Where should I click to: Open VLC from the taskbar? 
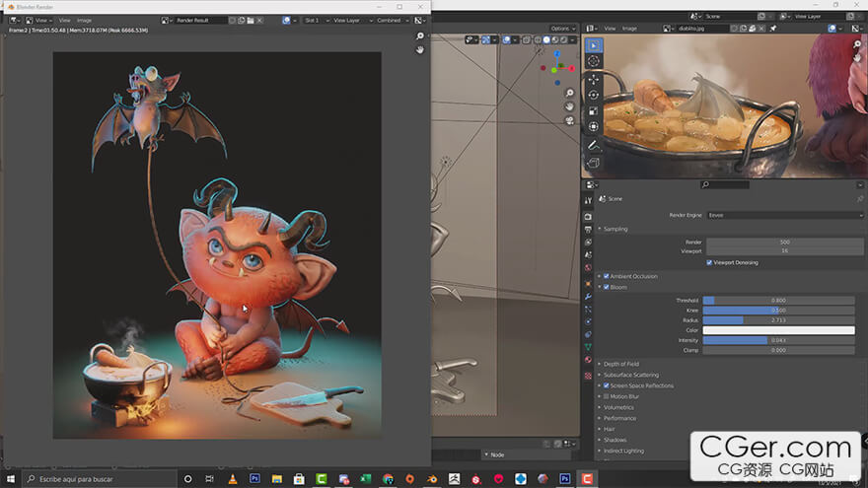(233, 479)
